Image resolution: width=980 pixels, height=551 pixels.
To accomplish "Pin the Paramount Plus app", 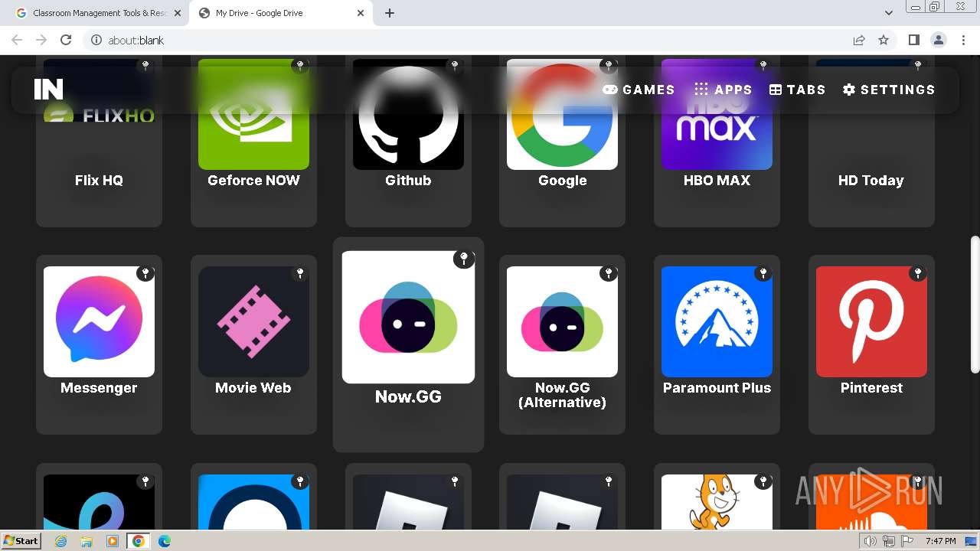I will tap(763, 273).
